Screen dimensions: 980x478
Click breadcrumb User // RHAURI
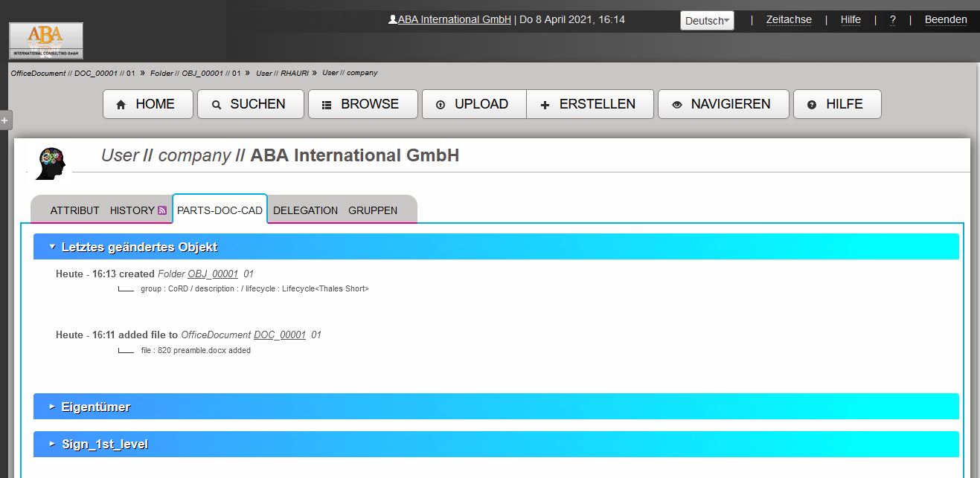pyautogui.click(x=282, y=74)
